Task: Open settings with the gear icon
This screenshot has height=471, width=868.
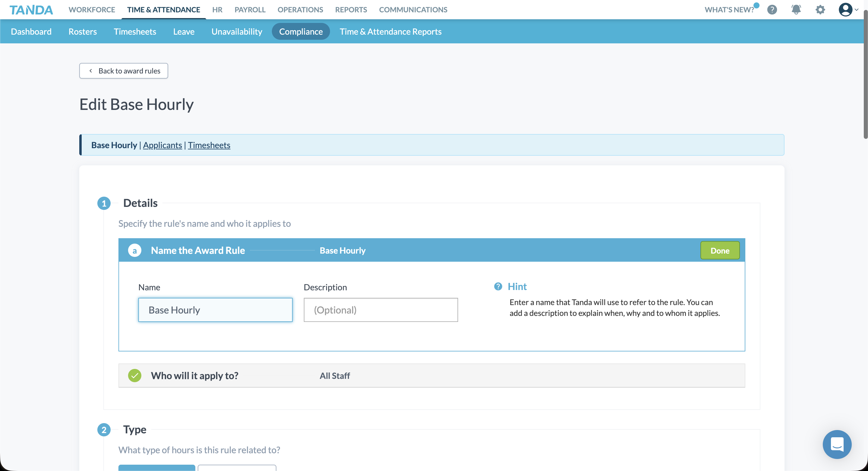Action: coord(820,9)
